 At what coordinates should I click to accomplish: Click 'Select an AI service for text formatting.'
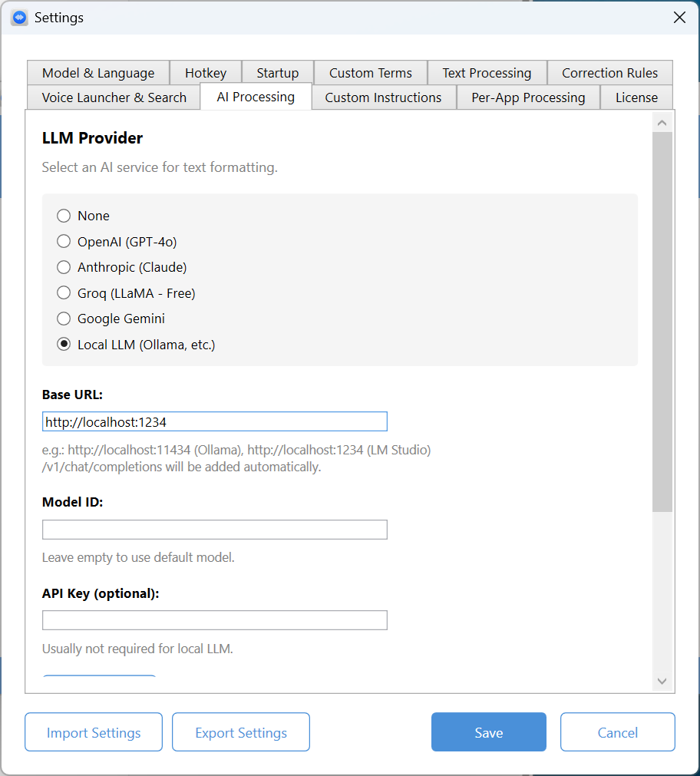tap(160, 168)
